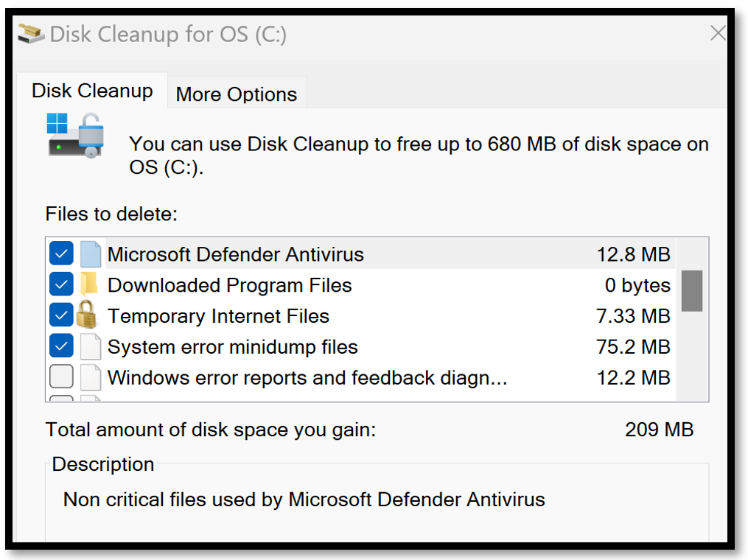Click the Downloaded Program Files folder icon
The image size is (748, 560).
(x=90, y=284)
